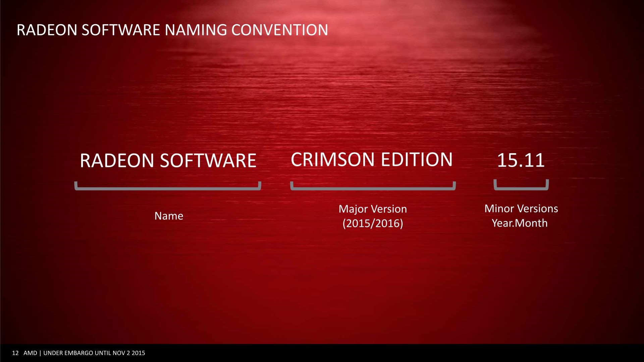The image size is (644, 362).
Task: Click slide number 12 in footer
Action: click(x=15, y=353)
